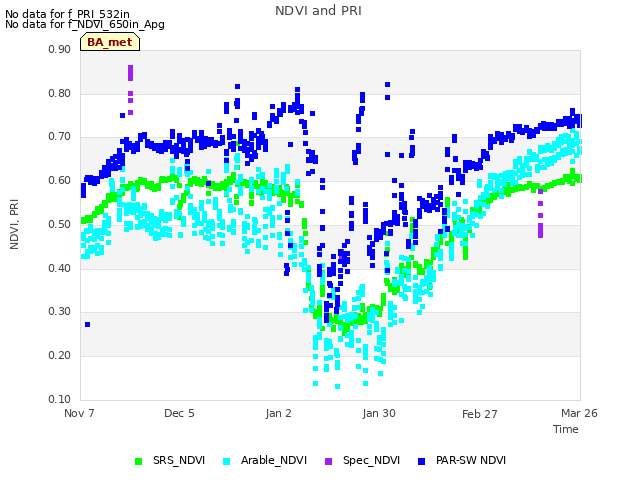Click the Jan 30 x-axis label

379,413
